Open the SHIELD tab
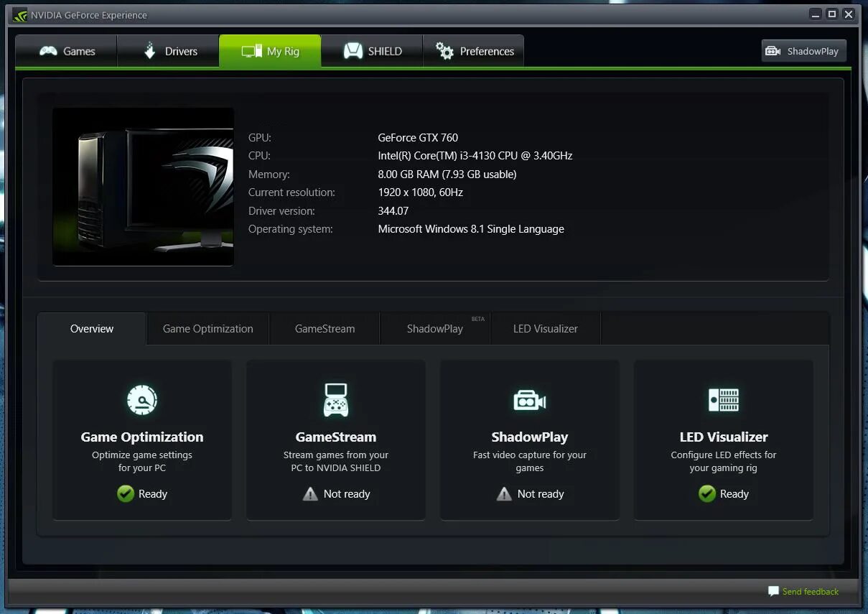 click(x=372, y=51)
